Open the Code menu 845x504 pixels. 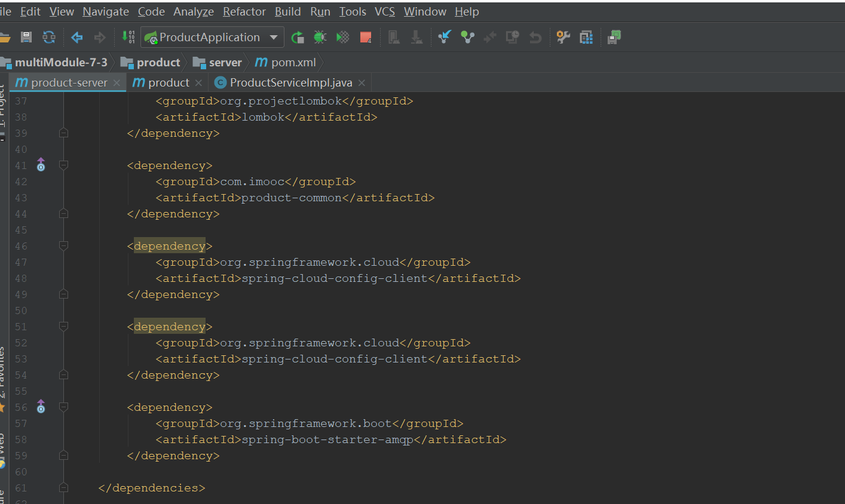(x=151, y=11)
